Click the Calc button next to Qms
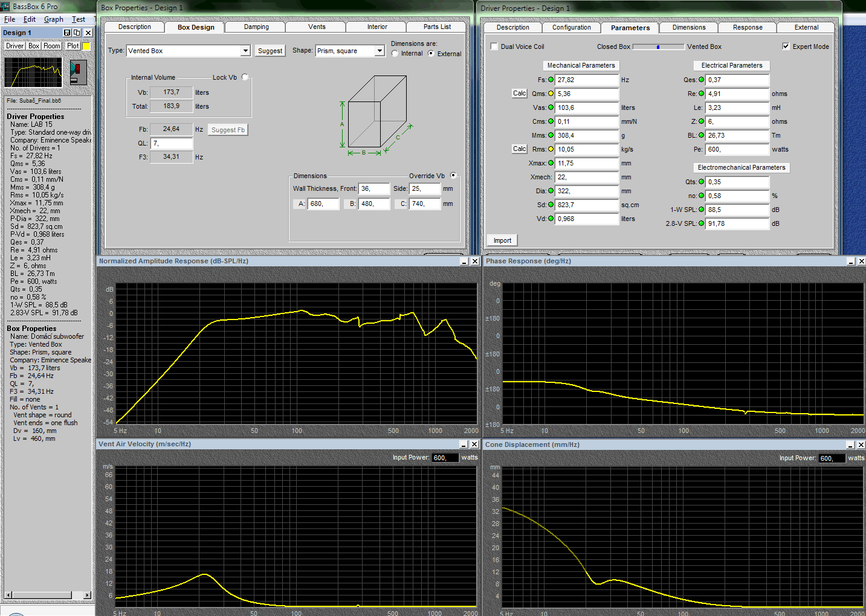Viewport: 866px width, 616px height. (x=520, y=93)
